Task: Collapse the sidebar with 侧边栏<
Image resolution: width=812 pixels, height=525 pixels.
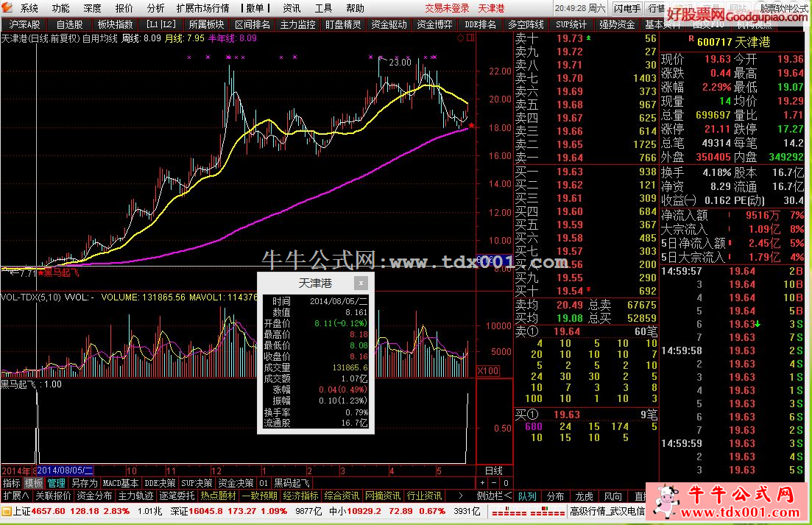Action: 493,496
